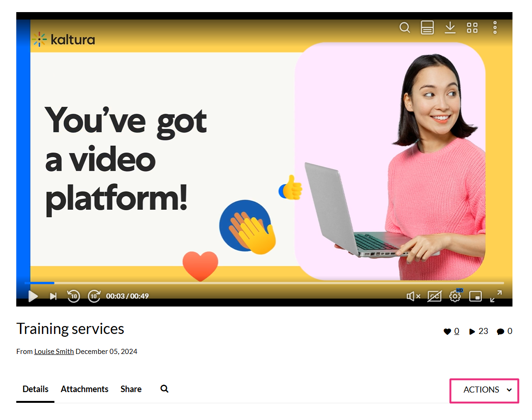Expand the ACTIONS dropdown
Image resolution: width=532 pixels, height=420 pixels.
tap(485, 391)
